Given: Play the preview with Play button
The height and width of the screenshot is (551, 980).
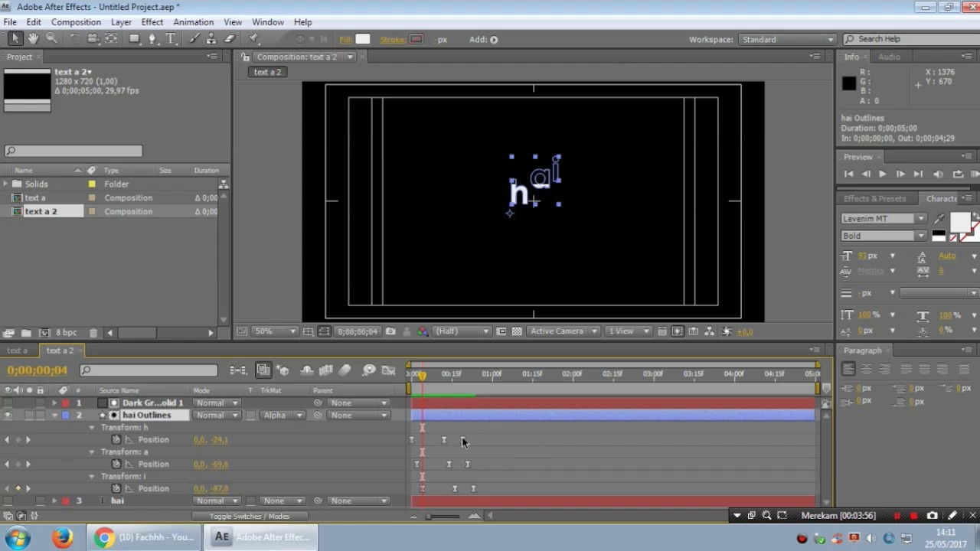Looking at the screenshot, I should [x=882, y=174].
